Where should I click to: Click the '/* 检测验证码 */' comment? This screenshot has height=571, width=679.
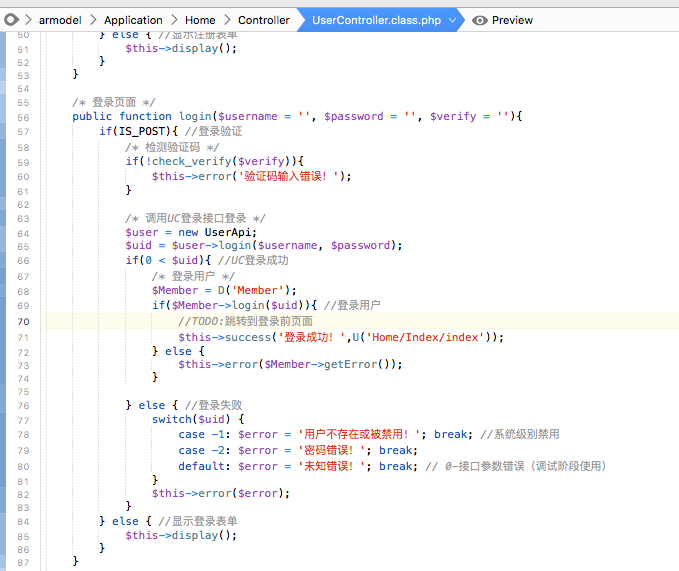coord(172,148)
